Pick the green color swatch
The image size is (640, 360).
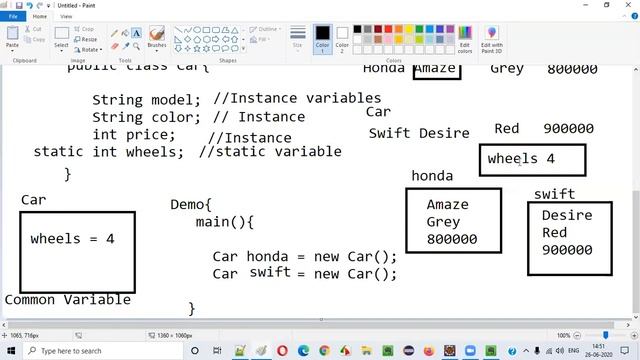click(x=419, y=29)
